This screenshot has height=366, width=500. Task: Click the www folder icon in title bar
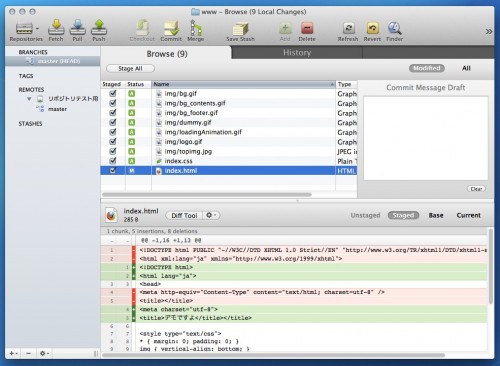tap(195, 12)
